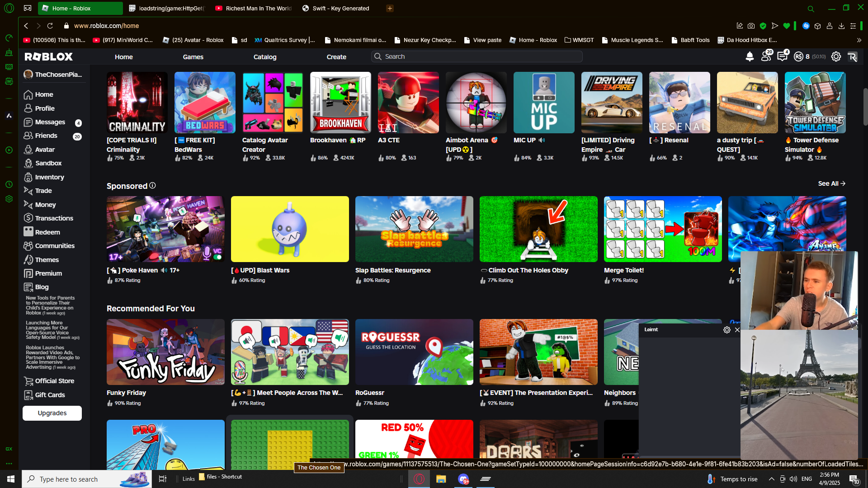
Task: Search open tabs with the magnifier icon
Action: [x=811, y=9]
